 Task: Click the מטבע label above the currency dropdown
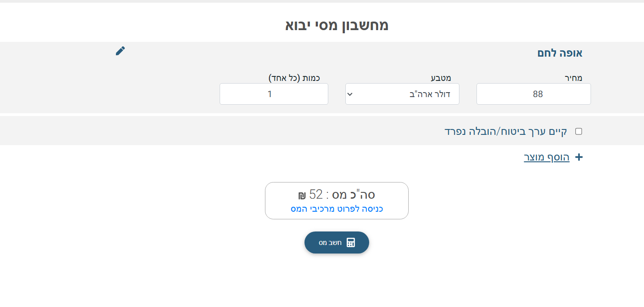pyautogui.click(x=441, y=78)
